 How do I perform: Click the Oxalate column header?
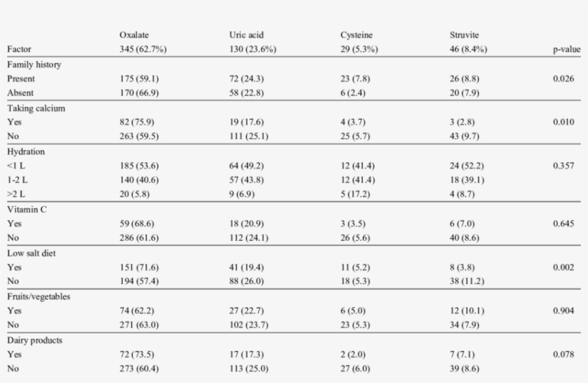134,34
